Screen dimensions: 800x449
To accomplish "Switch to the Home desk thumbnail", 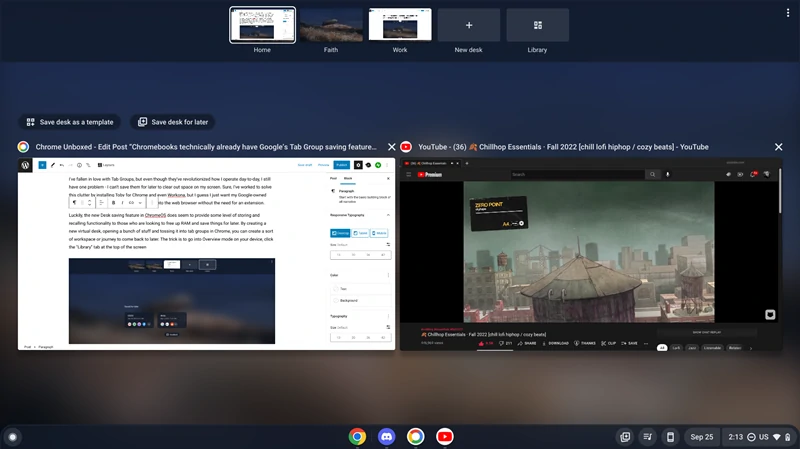I will point(262,25).
